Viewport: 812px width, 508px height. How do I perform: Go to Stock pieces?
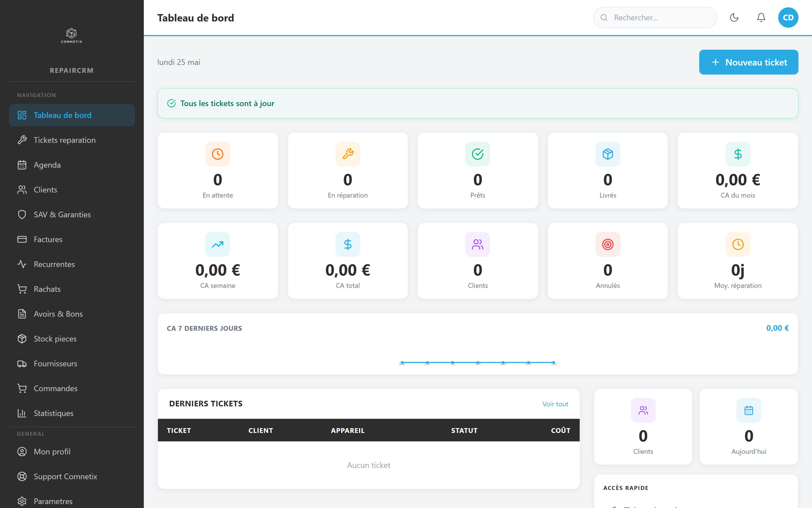click(72, 339)
